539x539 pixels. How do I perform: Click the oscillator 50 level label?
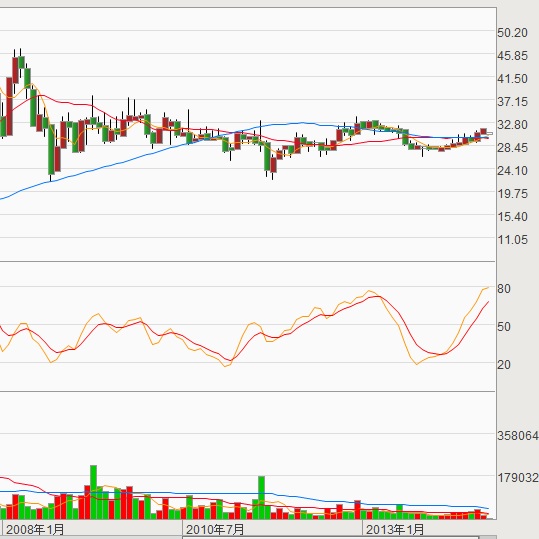click(x=504, y=327)
